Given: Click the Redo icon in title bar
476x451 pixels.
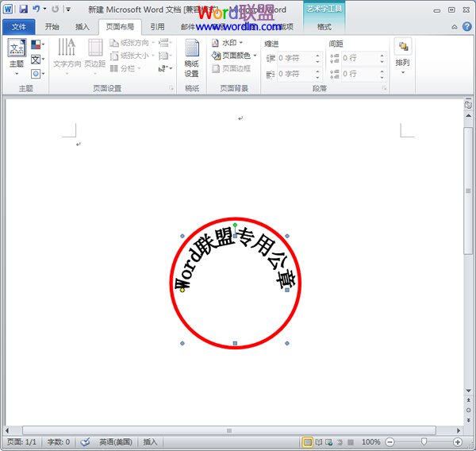Looking at the screenshot, I should (x=56, y=9).
